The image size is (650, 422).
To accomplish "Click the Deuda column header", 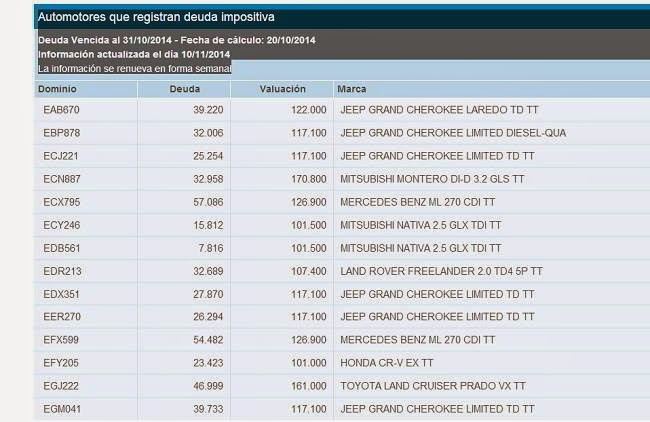I will (x=185, y=89).
